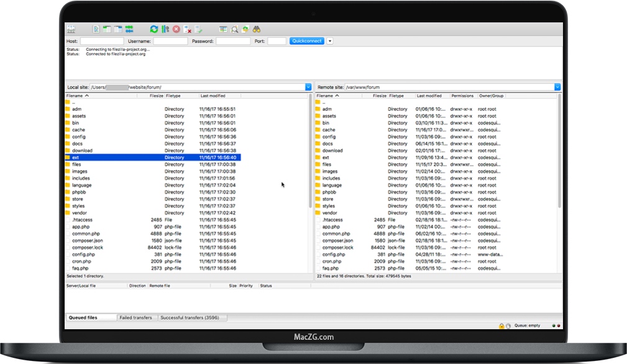Open the Successful transfers tab
The image size is (627, 364).
(192, 317)
